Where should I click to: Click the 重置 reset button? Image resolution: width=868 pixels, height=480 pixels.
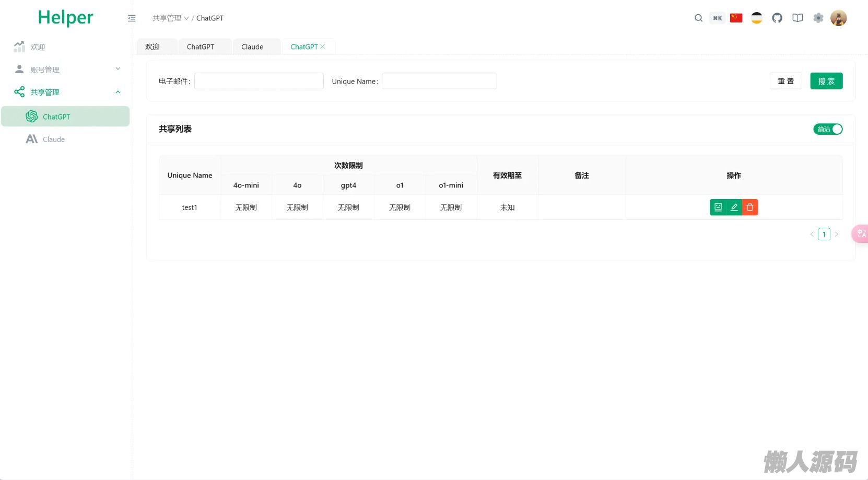(x=785, y=81)
